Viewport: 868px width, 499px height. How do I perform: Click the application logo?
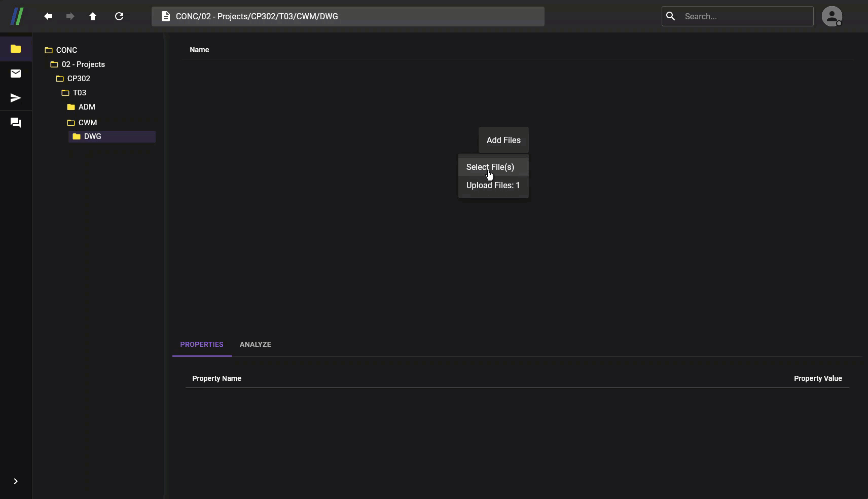[x=17, y=16]
